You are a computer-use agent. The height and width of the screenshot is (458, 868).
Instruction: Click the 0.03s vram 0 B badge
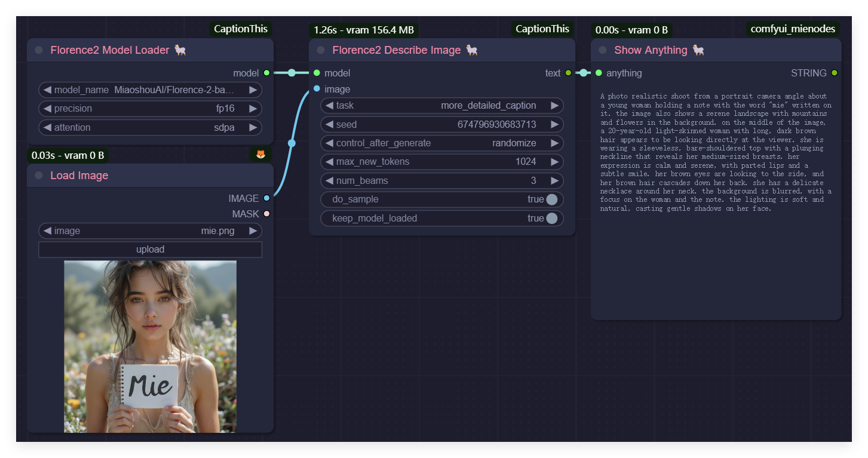pyautogui.click(x=68, y=155)
